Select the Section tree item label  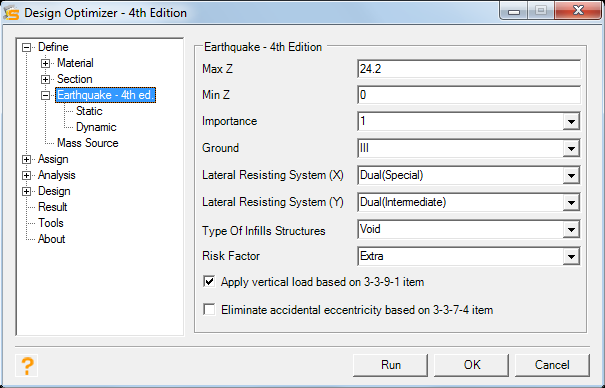click(x=74, y=79)
